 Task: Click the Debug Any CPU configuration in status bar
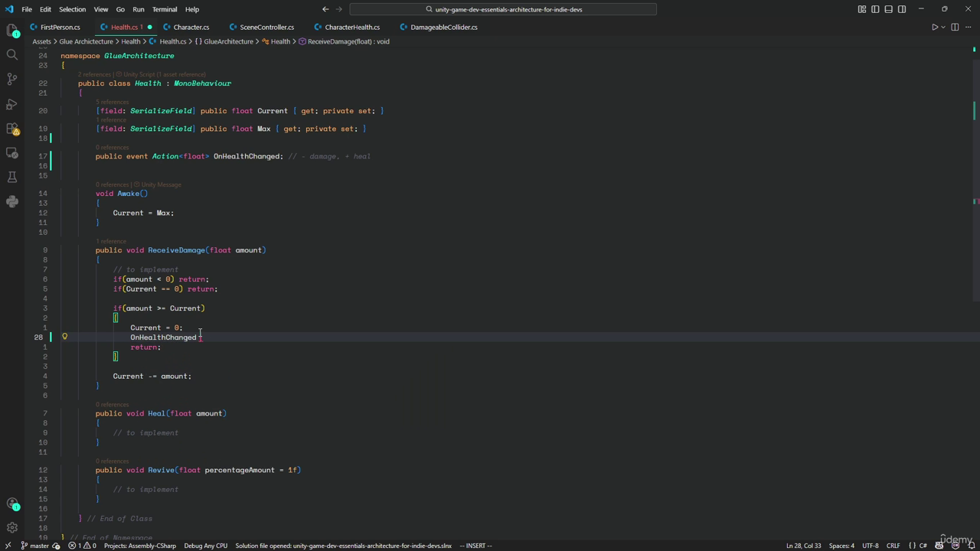tap(205, 546)
